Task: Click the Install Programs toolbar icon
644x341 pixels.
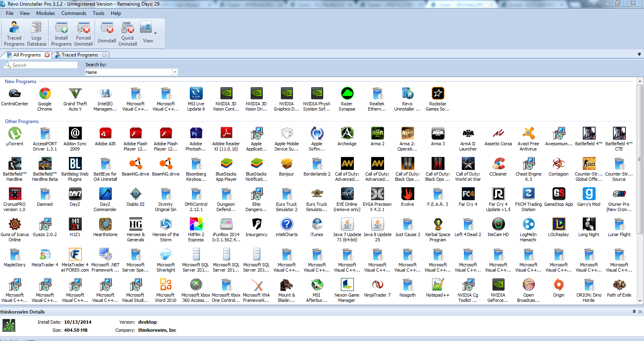Action: tap(61, 34)
